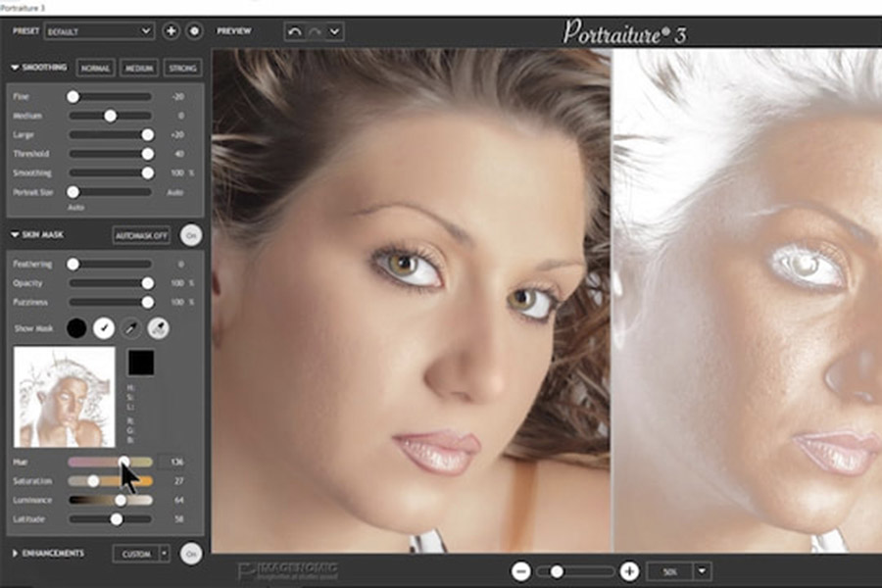
Task: Click the Custom preset dropdown arrow
Action: [x=165, y=555]
